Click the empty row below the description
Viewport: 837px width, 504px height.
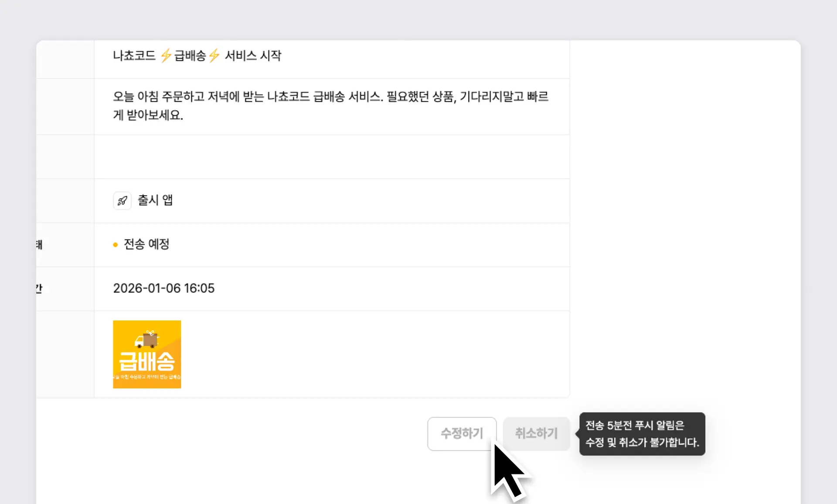331,157
